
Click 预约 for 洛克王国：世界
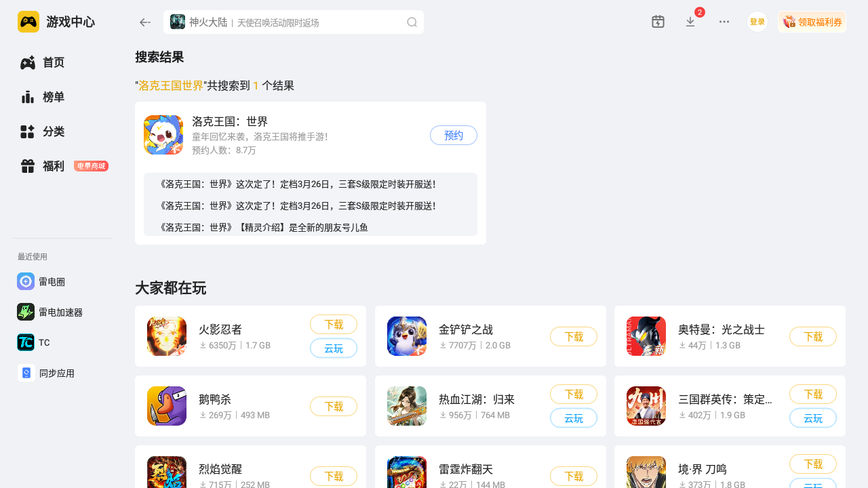pos(454,135)
